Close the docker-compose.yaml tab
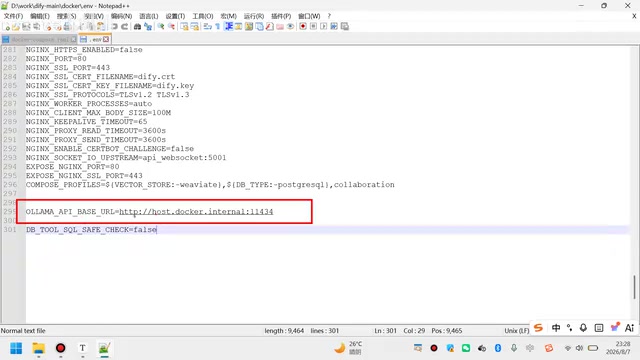The height and width of the screenshot is (360, 640). pyautogui.click(x=73, y=40)
